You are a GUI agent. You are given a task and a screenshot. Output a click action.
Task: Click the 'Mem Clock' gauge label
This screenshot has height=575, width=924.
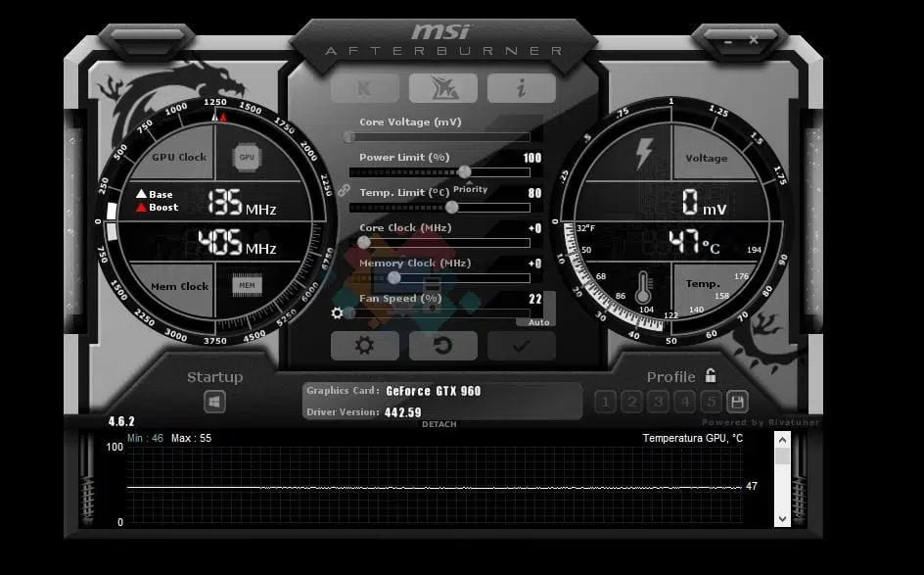(x=180, y=286)
